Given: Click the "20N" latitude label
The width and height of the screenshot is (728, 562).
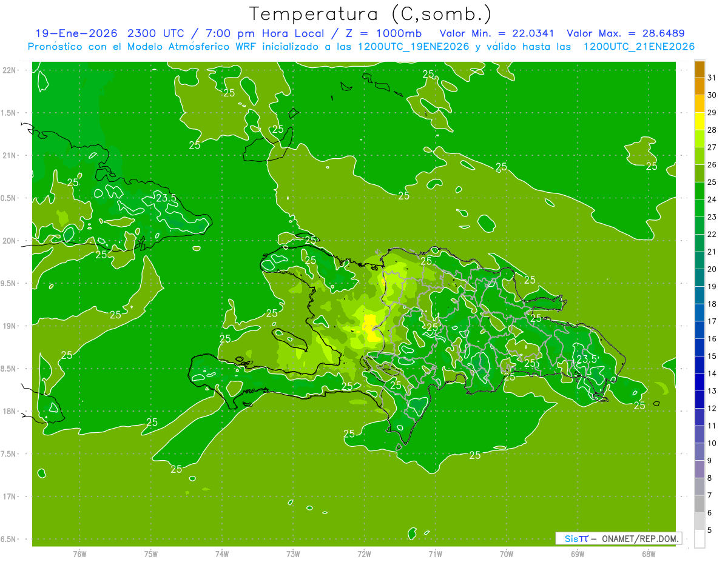Looking at the screenshot, I should tap(8, 241).
